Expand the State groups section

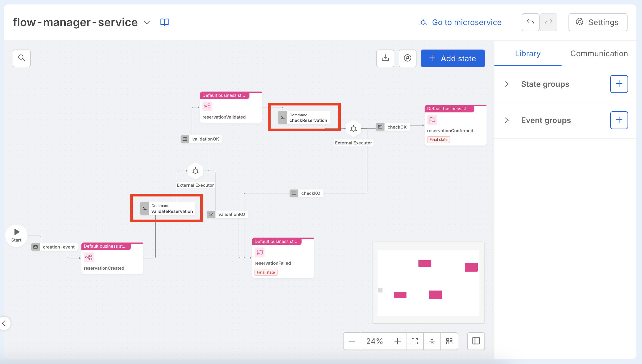(x=506, y=84)
